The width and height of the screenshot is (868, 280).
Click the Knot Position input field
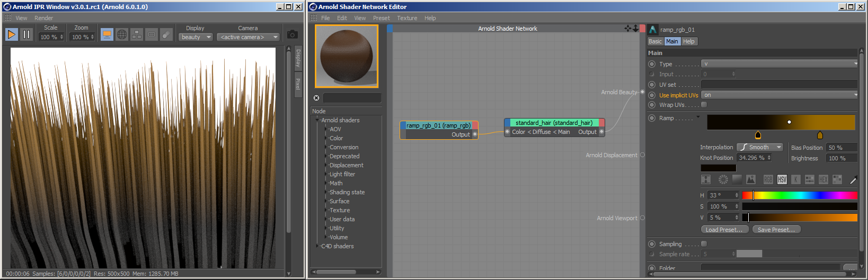[x=754, y=158]
